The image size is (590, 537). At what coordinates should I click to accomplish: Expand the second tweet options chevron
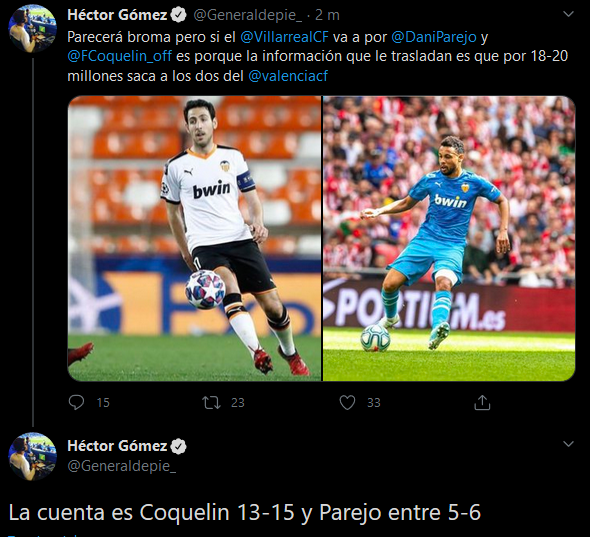[568, 444]
